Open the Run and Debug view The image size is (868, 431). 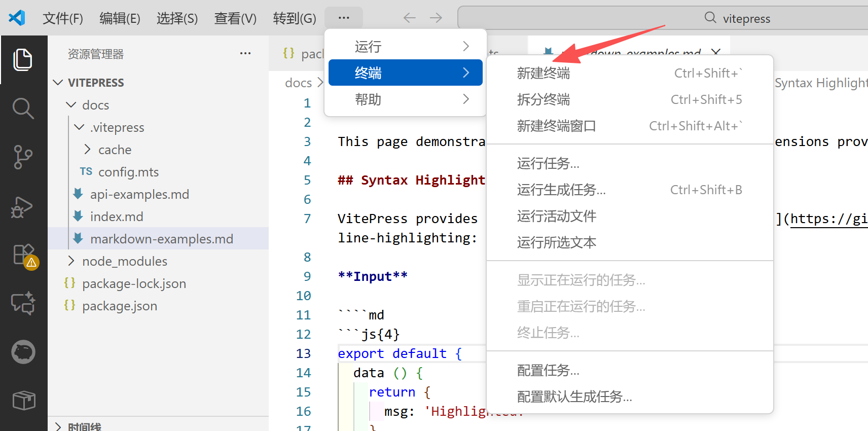pos(23,206)
